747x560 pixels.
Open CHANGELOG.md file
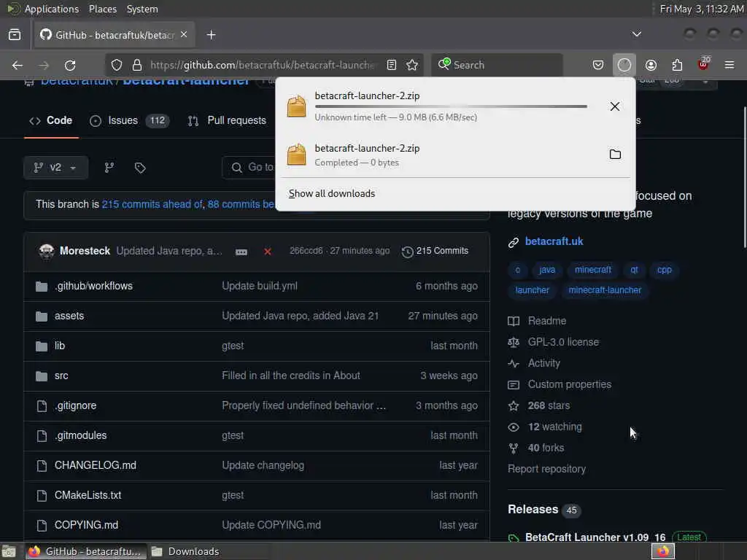[96, 465]
